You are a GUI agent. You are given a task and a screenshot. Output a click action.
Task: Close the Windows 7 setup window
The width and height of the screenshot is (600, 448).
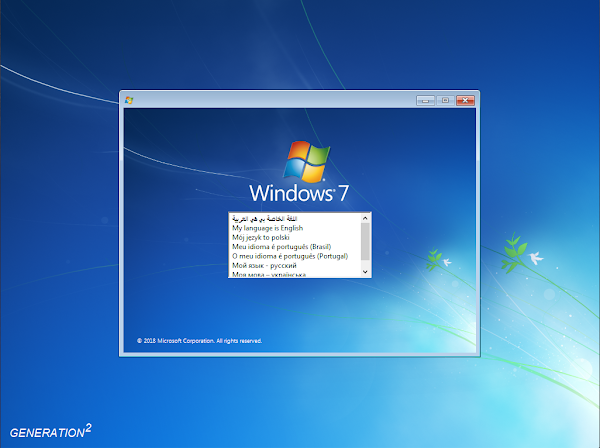point(465,100)
